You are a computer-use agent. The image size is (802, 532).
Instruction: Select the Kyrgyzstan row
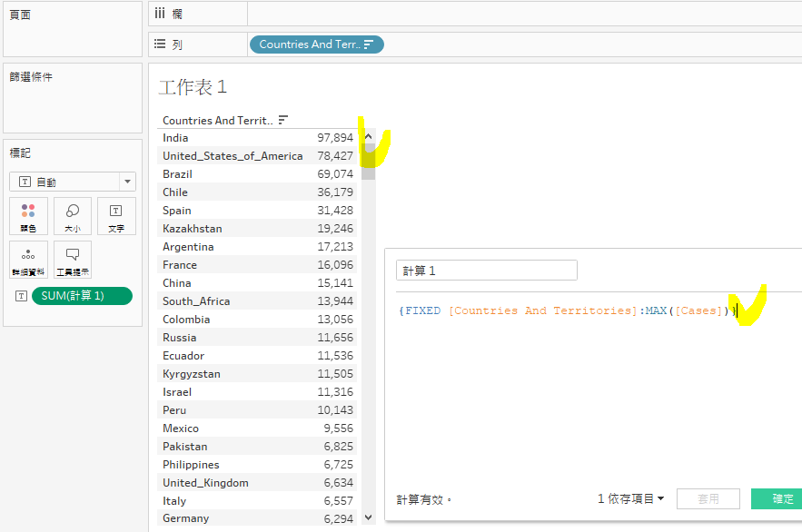pyautogui.click(x=257, y=373)
